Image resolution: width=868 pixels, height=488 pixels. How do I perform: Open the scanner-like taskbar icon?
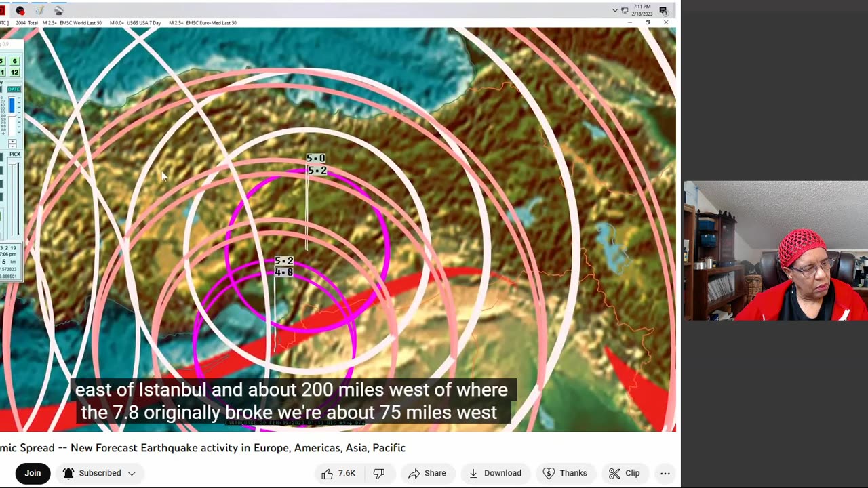[x=58, y=10]
